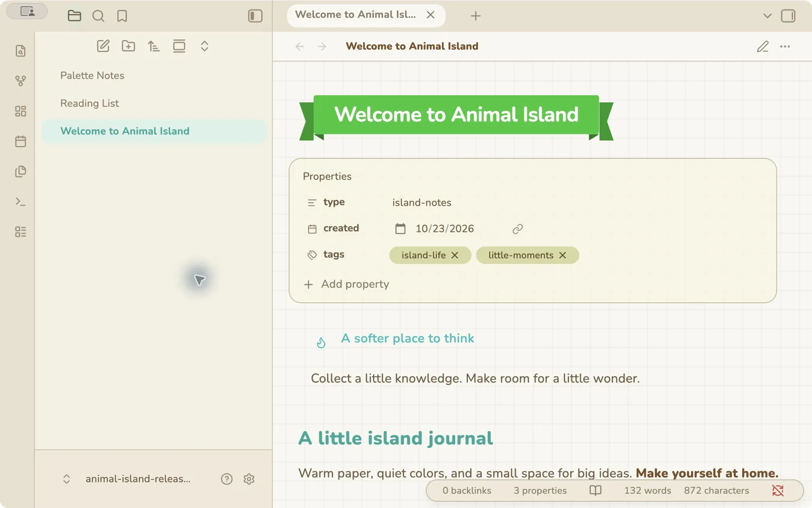Expand the tab list dropdown chevron
Image resolution: width=812 pixels, height=508 pixels.
[x=768, y=16]
